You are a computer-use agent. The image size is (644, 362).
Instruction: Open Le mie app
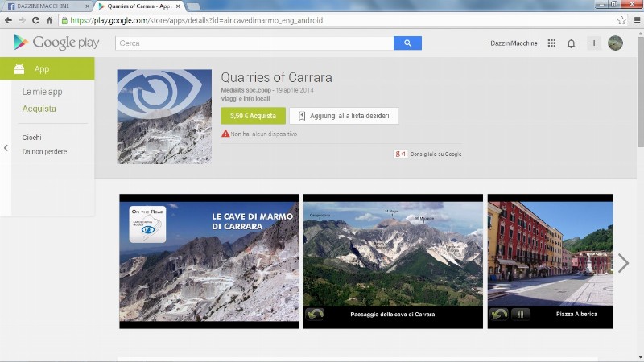click(x=43, y=92)
